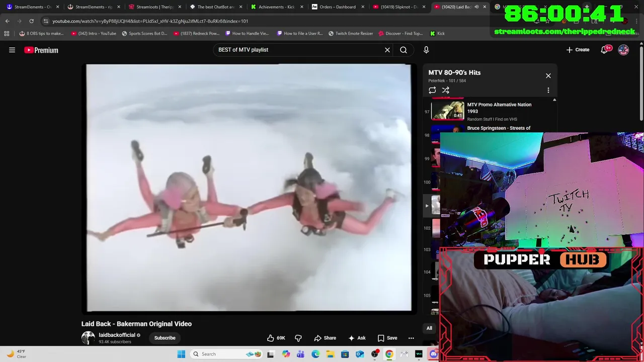Switch to (10419) Slipknot tab
The height and width of the screenshot is (362, 644).
click(398, 7)
